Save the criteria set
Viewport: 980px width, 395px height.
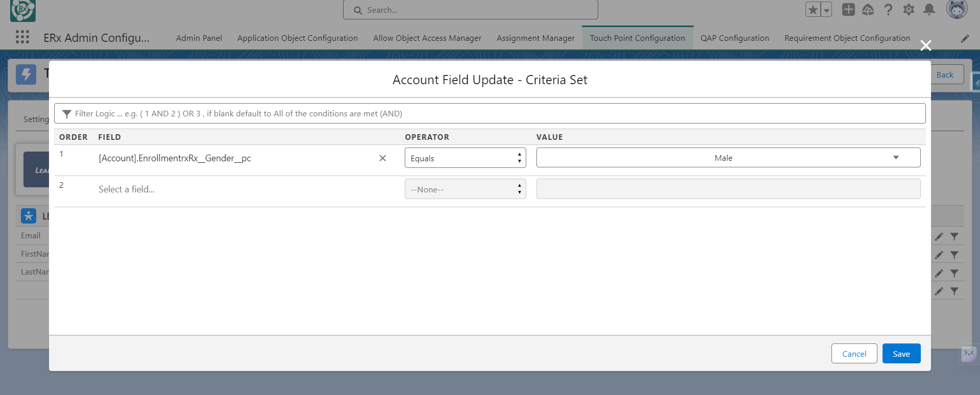[901, 354]
